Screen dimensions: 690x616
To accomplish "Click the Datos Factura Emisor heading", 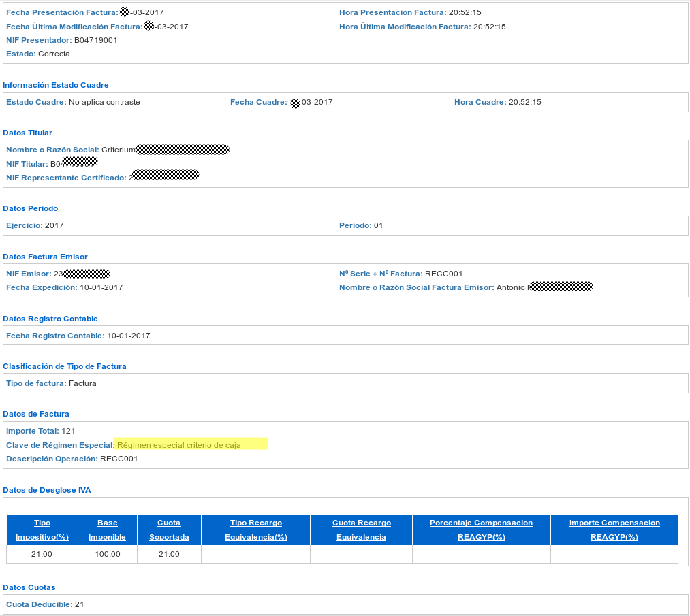I will (45, 257).
